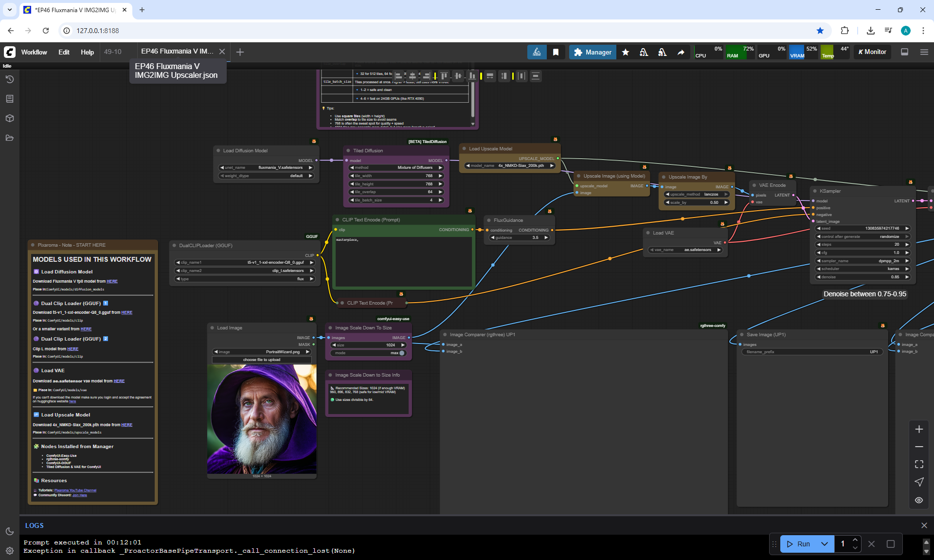Screen dimensions: 934x560
Task: Toggle dark theme moon icon
Action: (9, 531)
